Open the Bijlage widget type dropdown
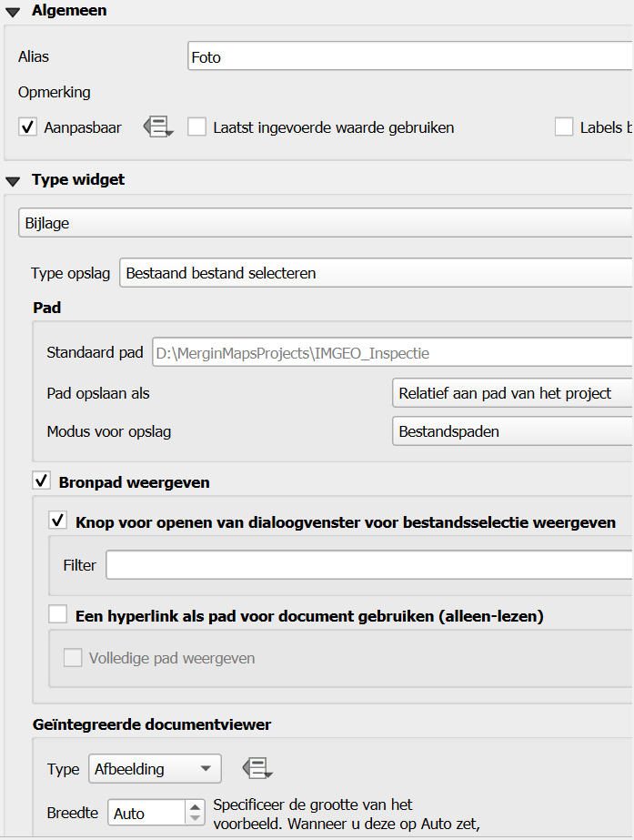Image resolution: width=634 pixels, height=840 pixels. pos(324,222)
